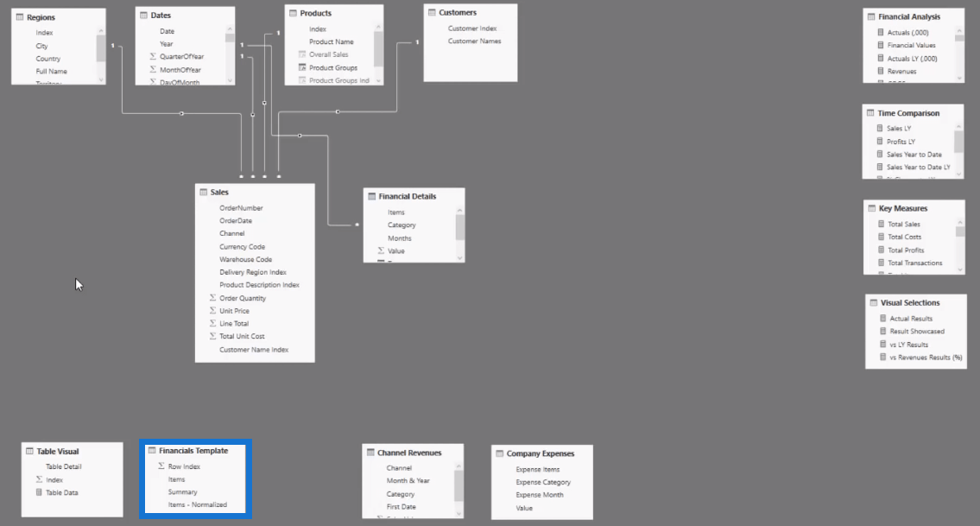Image resolution: width=980 pixels, height=526 pixels.
Task: Click sigma icon beside Unit Price
Action: tap(212, 310)
